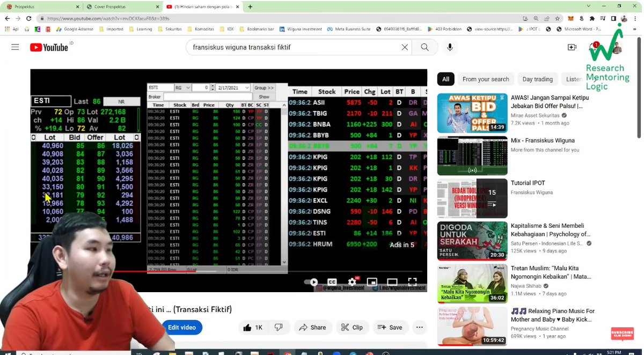Screen dimensions: 644x355
Task: Open more actions three-dot button
Action: (x=419, y=327)
